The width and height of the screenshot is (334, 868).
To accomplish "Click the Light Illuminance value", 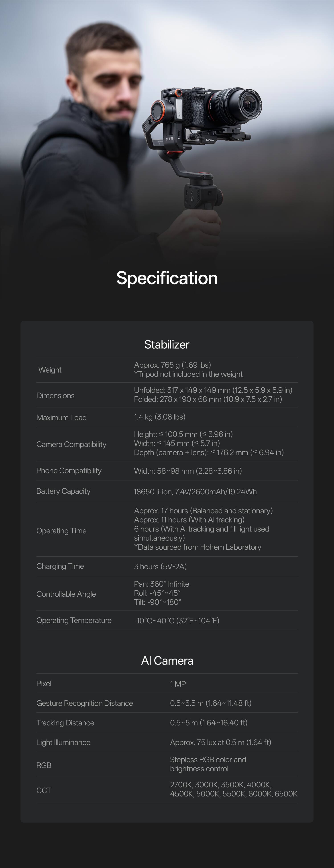I will (220, 742).
